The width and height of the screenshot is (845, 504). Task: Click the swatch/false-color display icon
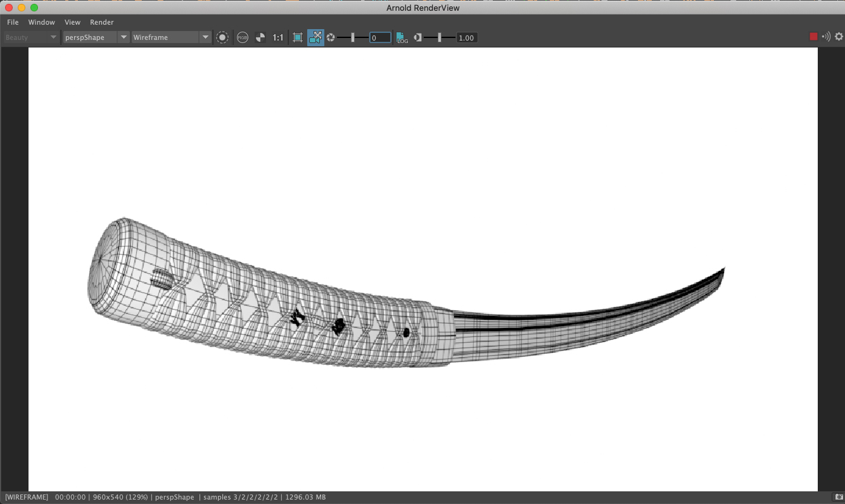pyautogui.click(x=260, y=37)
